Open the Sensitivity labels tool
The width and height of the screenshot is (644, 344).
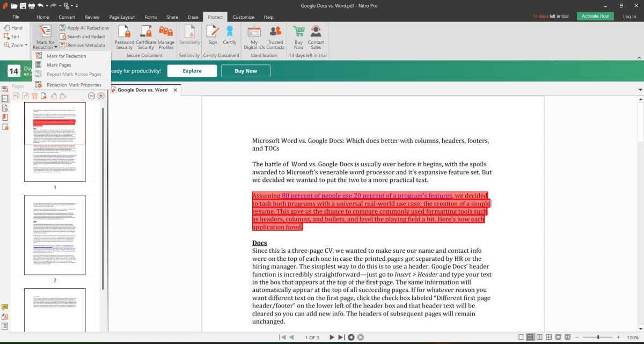click(189, 35)
